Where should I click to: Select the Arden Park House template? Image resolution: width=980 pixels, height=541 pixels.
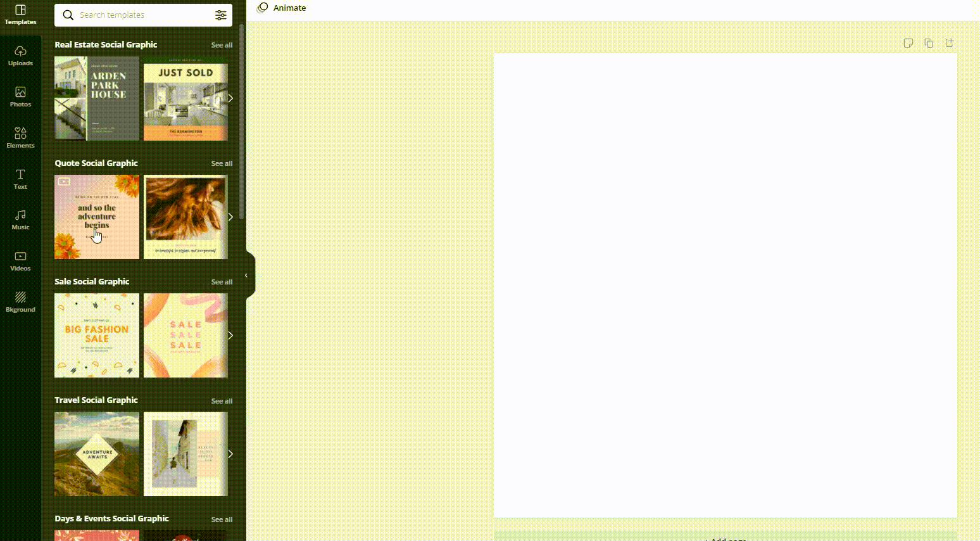pos(97,98)
